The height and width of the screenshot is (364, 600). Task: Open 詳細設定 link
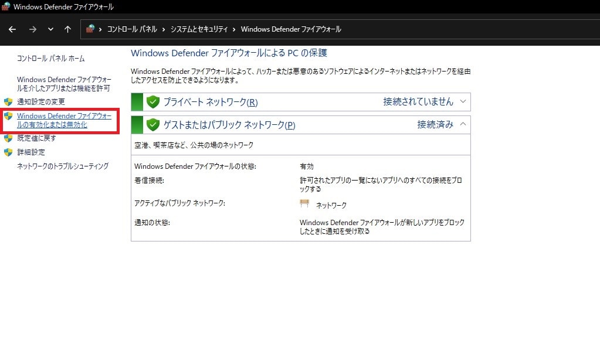[x=31, y=152]
